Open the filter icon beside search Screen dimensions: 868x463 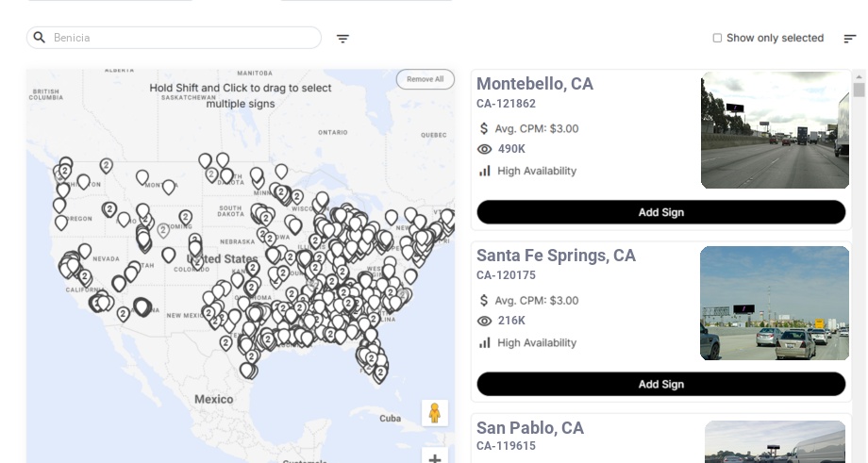pyautogui.click(x=343, y=39)
